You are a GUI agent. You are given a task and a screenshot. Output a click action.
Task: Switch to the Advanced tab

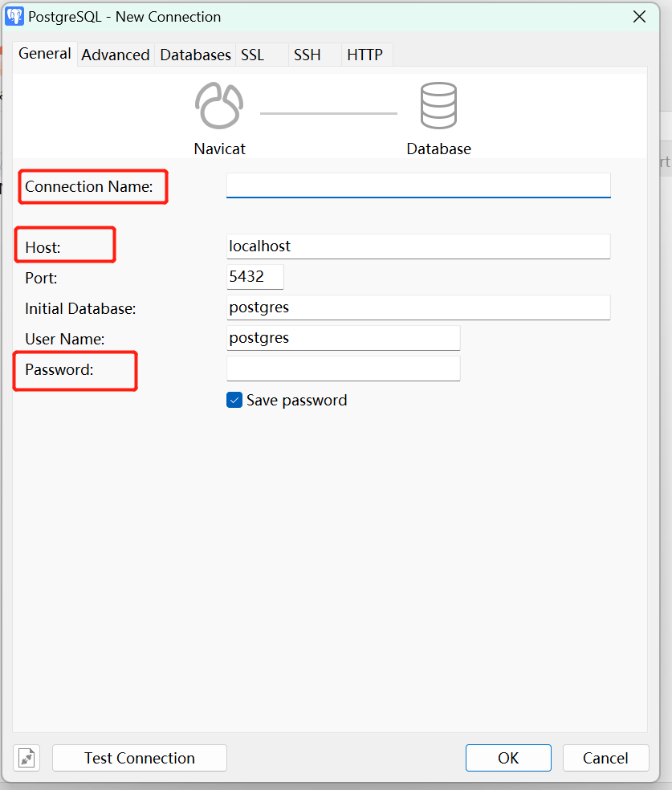pos(116,55)
